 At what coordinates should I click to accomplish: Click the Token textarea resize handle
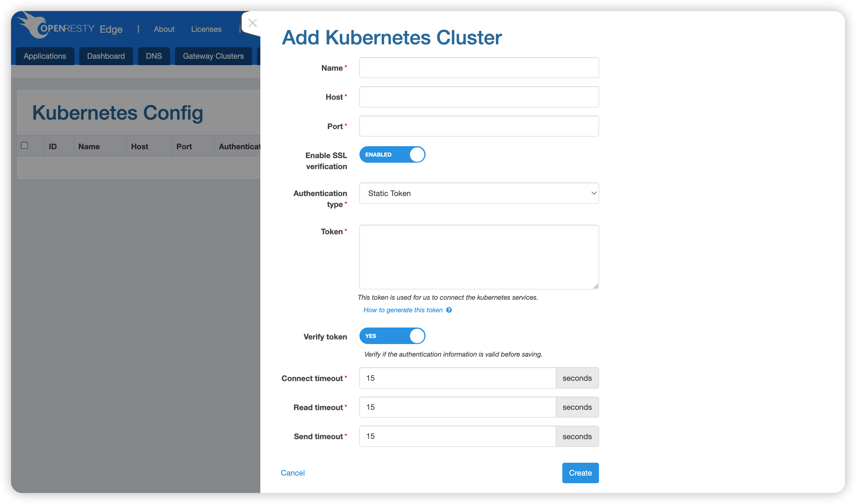[x=596, y=286]
